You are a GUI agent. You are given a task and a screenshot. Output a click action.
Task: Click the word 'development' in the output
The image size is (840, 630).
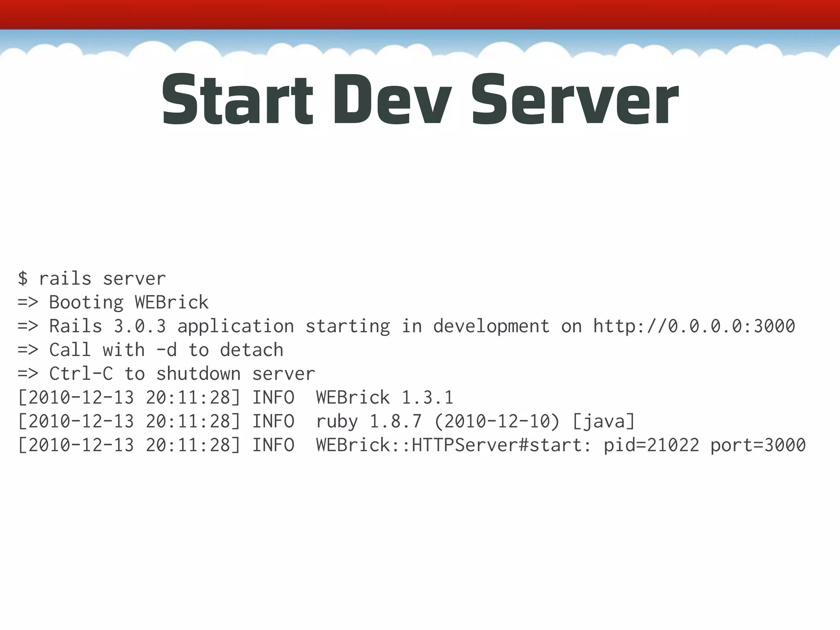pyautogui.click(x=491, y=326)
